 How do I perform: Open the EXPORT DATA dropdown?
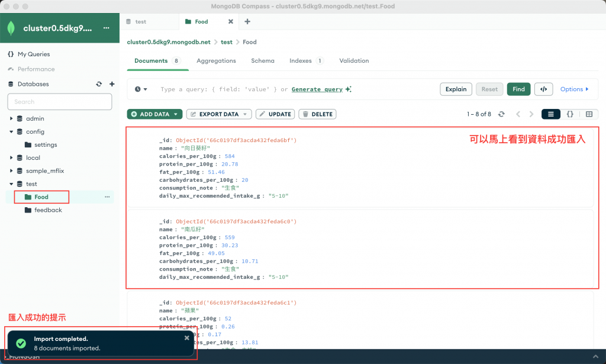[x=219, y=114]
